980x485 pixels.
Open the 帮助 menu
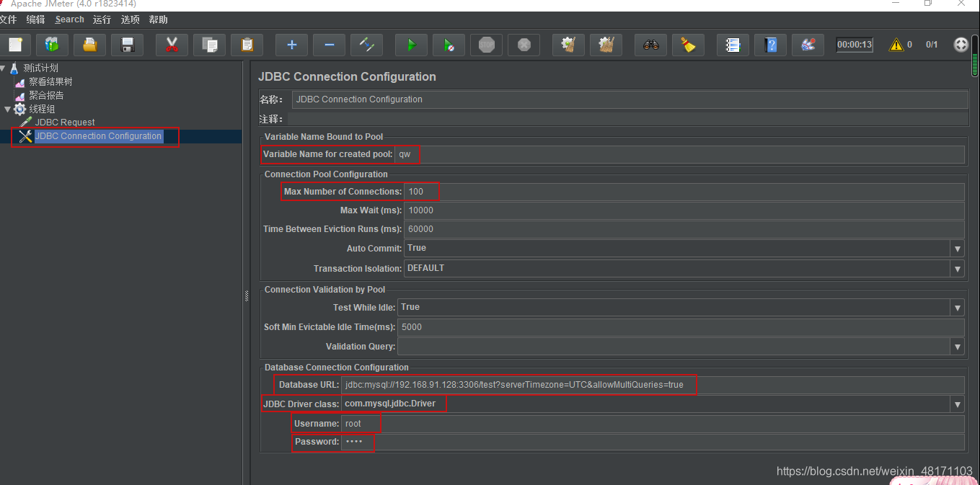[x=158, y=19]
